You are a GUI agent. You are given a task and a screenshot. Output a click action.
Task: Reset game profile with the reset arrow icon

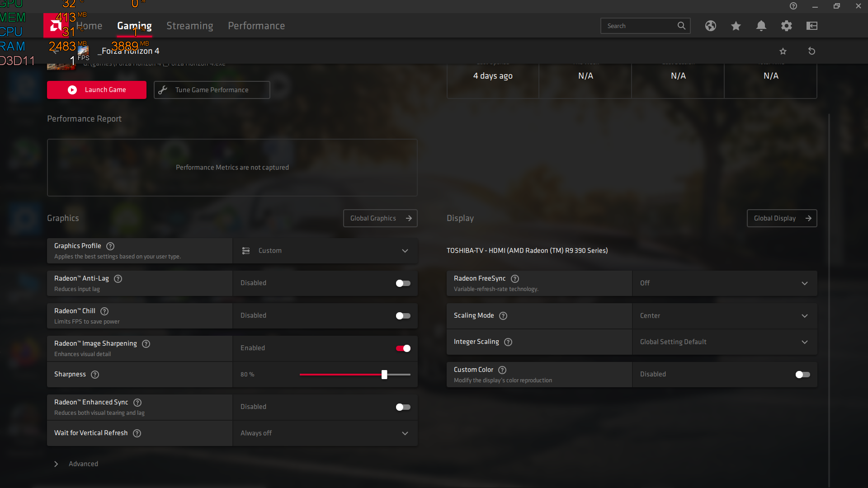(811, 51)
